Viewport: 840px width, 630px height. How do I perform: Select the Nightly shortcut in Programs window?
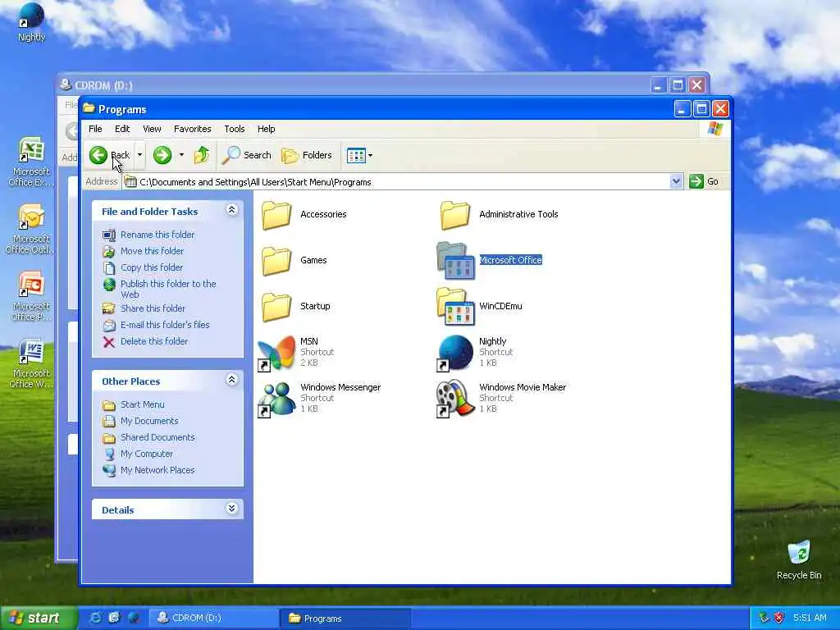point(456,353)
